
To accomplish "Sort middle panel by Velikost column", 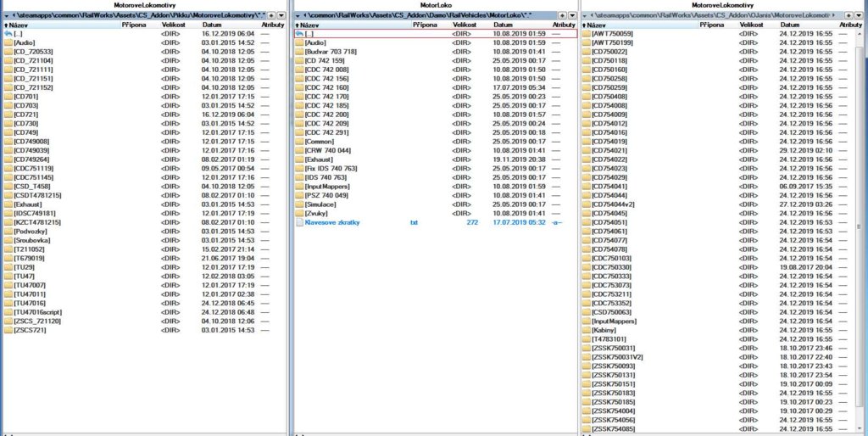I will (x=464, y=25).
